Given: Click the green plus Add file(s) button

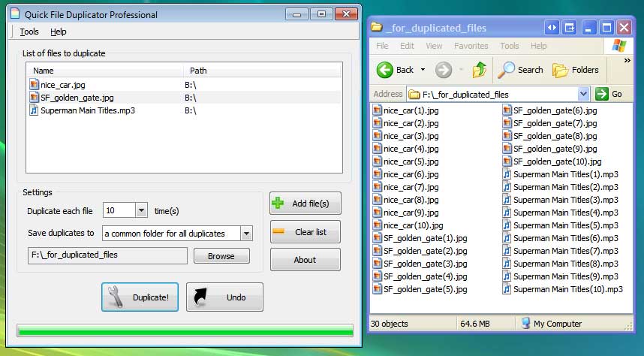Looking at the screenshot, I should (x=305, y=204).
